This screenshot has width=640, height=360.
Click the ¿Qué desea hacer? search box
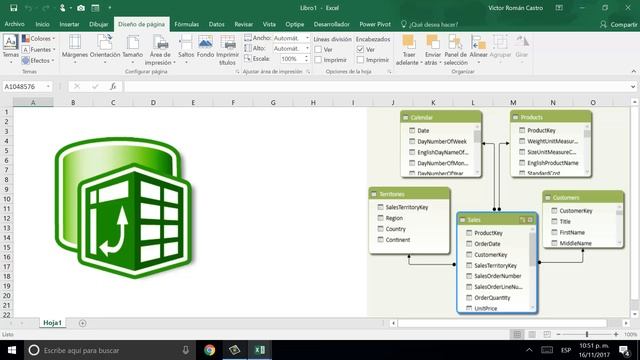[429, 24]
